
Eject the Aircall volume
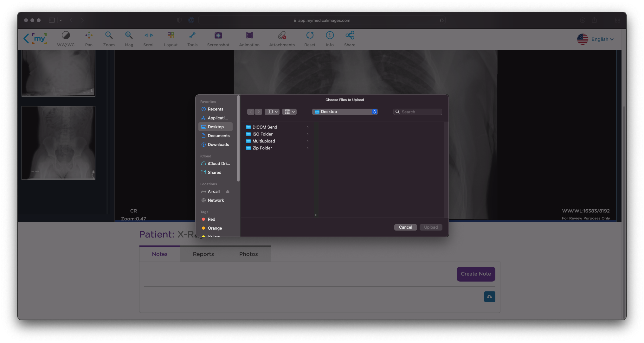click(228, 192)
